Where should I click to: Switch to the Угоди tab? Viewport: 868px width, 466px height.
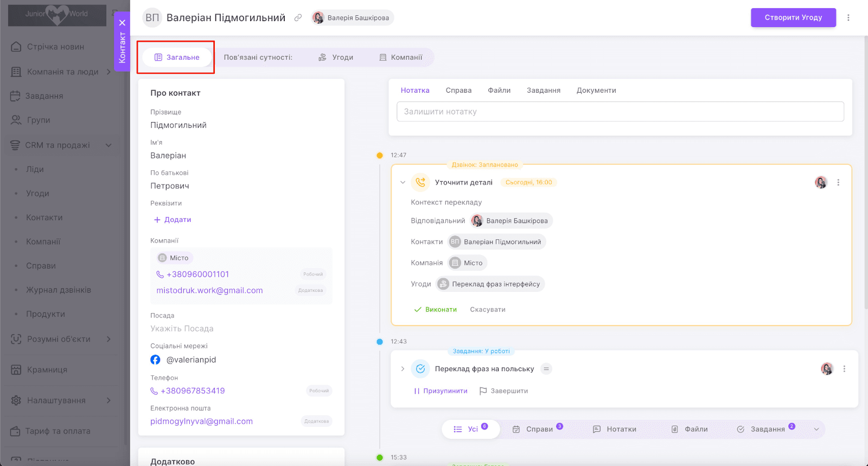(x=336, y=58)
